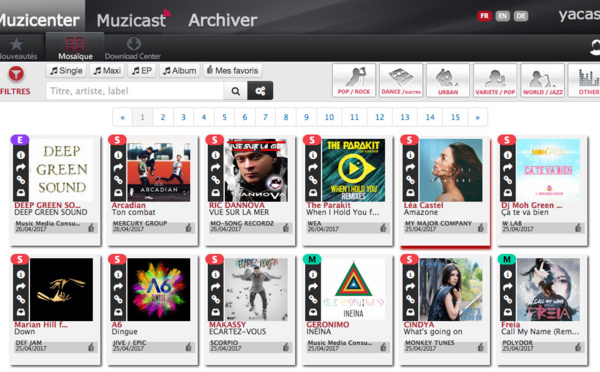Switch to the Archiver tab

(x=223, y=20)
